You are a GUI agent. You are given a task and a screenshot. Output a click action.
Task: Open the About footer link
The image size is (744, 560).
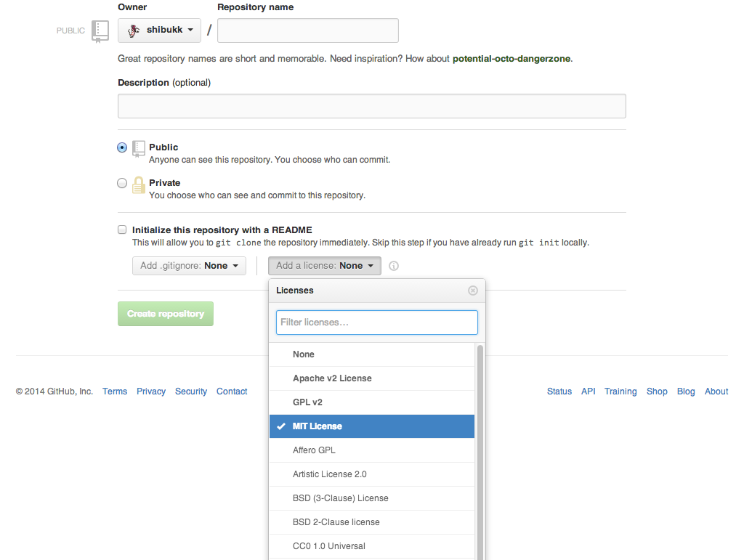(x=716, y=391)
